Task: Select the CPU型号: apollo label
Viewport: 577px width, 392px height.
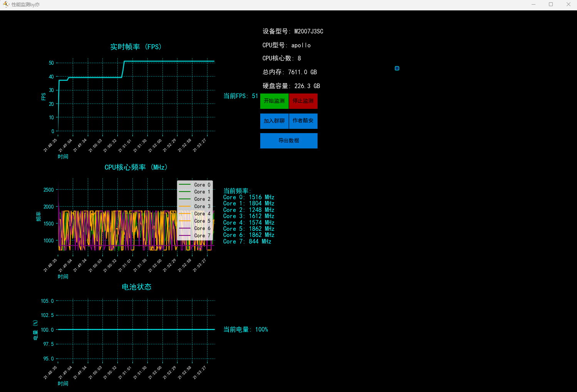Action: [286, 45]
